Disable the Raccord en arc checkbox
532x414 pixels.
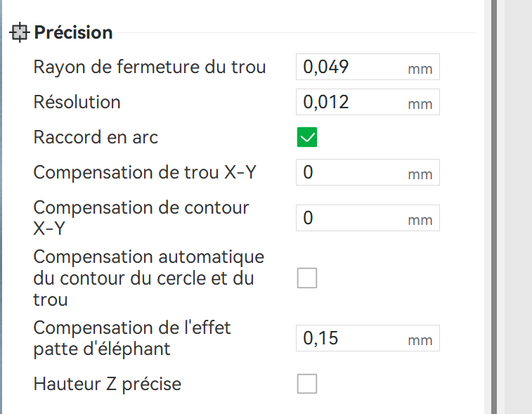pyautogui.click(x=307, y=137)
